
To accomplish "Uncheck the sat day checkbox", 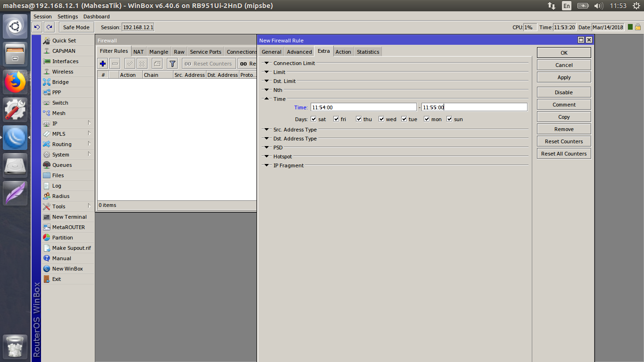I will coord(314,119).
